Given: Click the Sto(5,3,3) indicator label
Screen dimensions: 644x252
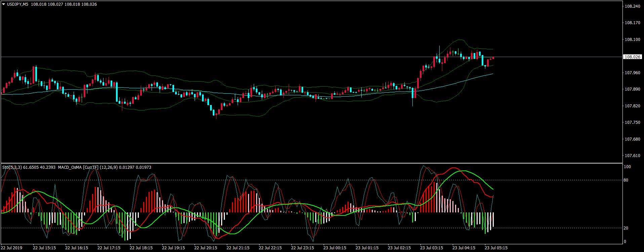Looking at the screenshot, I should (x=12, y=167).
